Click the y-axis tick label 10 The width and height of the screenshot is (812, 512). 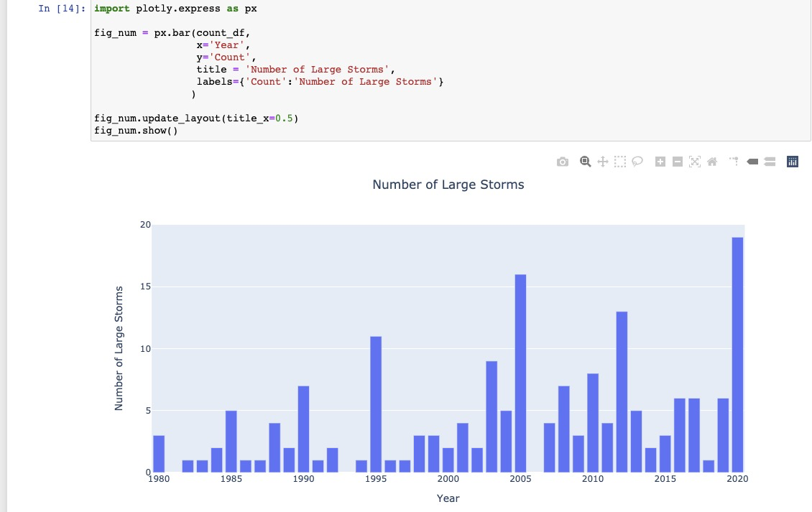[x=146, y=349]
